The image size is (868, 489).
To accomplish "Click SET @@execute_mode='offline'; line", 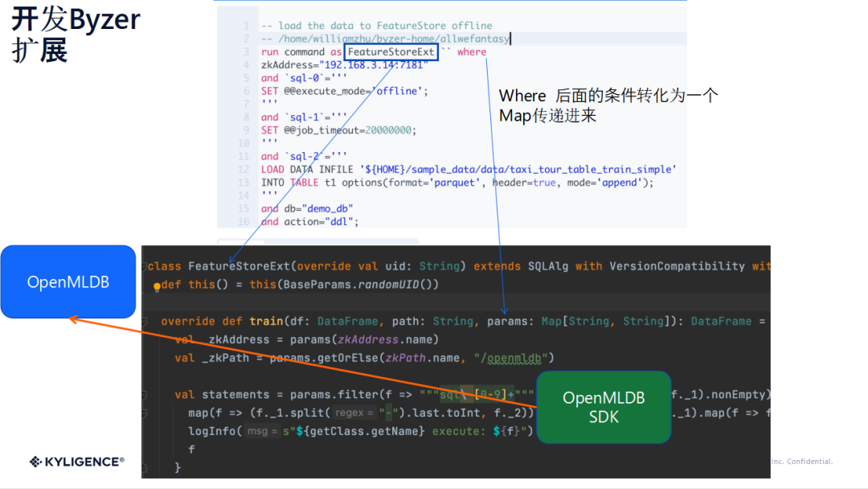I will [x=344, y=91].
